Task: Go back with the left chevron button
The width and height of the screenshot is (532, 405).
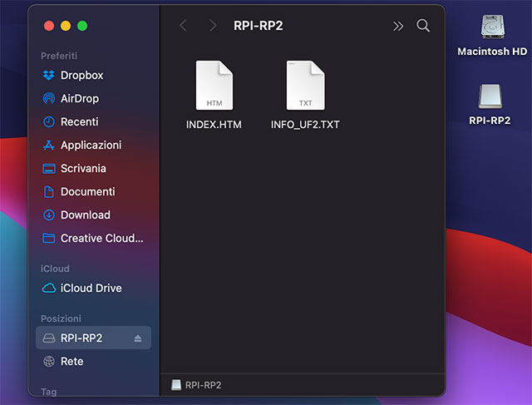Action: click(183, 26)
